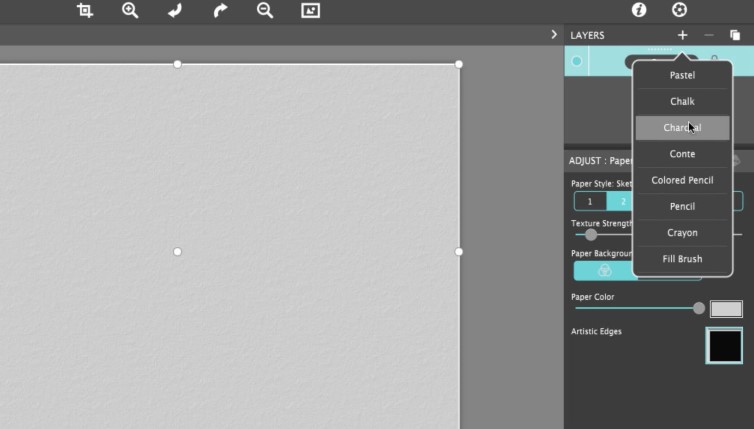This screenshot has width=754, height=429.
Task: Pick Conte from the medium list
Action: [682, 154]
